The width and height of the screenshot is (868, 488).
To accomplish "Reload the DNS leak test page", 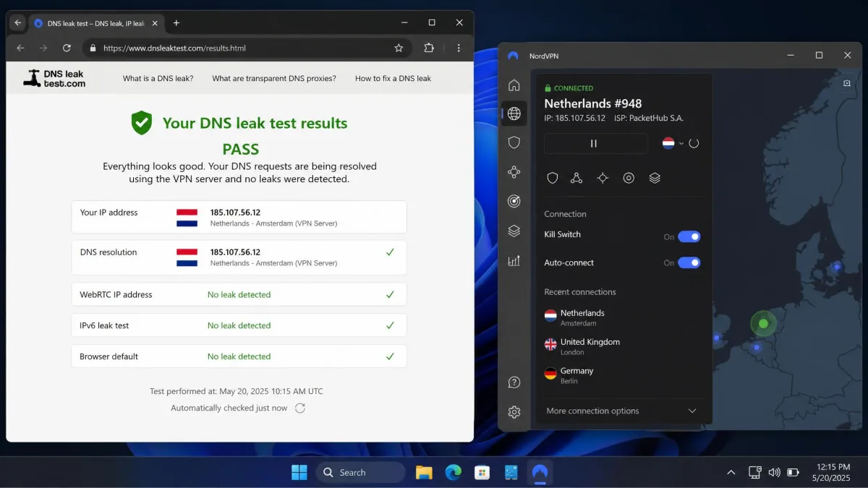I will pyautogui.click(x=67, y=48).
